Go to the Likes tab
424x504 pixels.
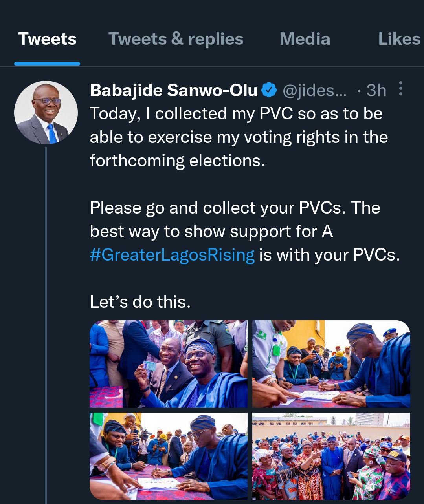point(399,39)
